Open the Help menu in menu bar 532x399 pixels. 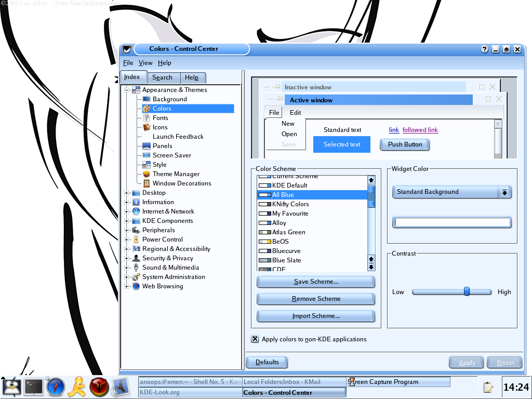[164, 63]
